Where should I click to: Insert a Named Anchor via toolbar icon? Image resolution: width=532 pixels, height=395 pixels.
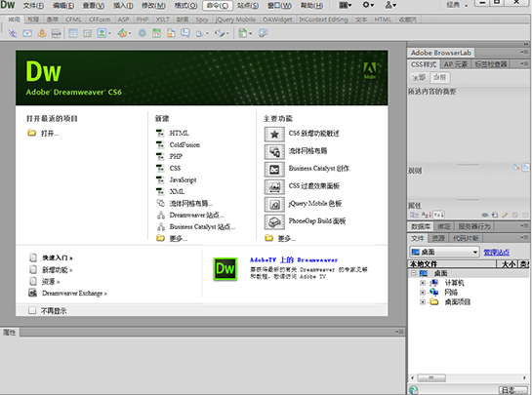[42, 33]
